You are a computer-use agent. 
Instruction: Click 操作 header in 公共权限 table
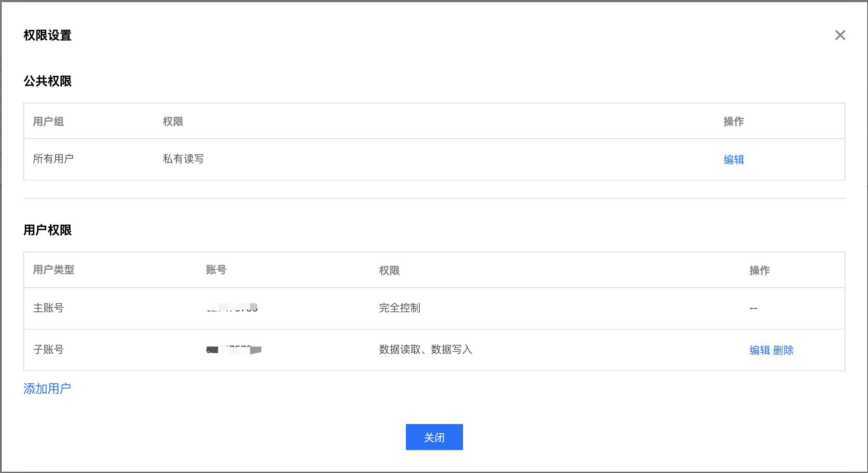[733, 121]
